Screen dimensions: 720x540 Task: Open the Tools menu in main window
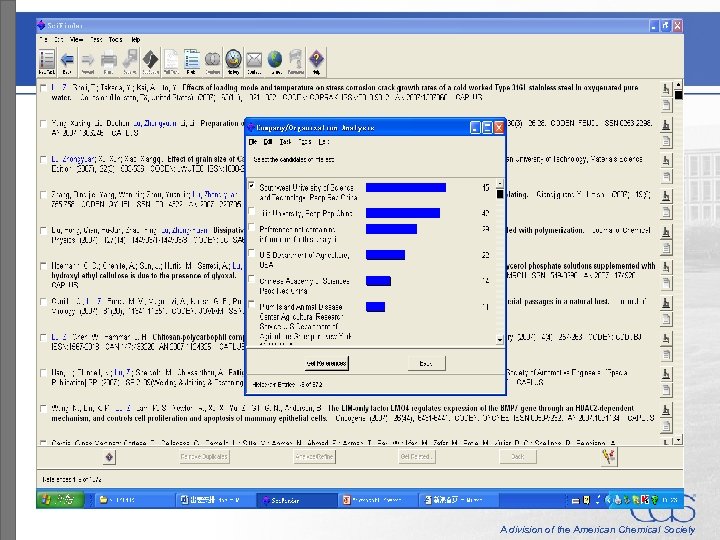tap(116, 40)
